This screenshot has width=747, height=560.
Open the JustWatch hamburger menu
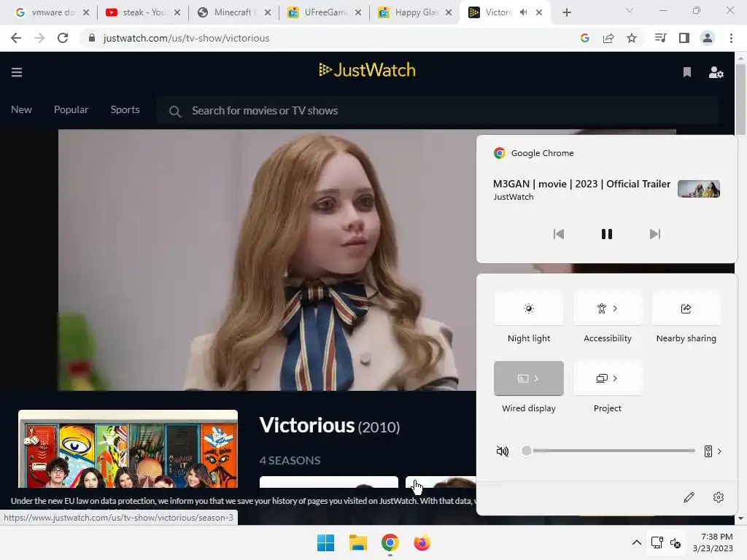tap(17, 72)
